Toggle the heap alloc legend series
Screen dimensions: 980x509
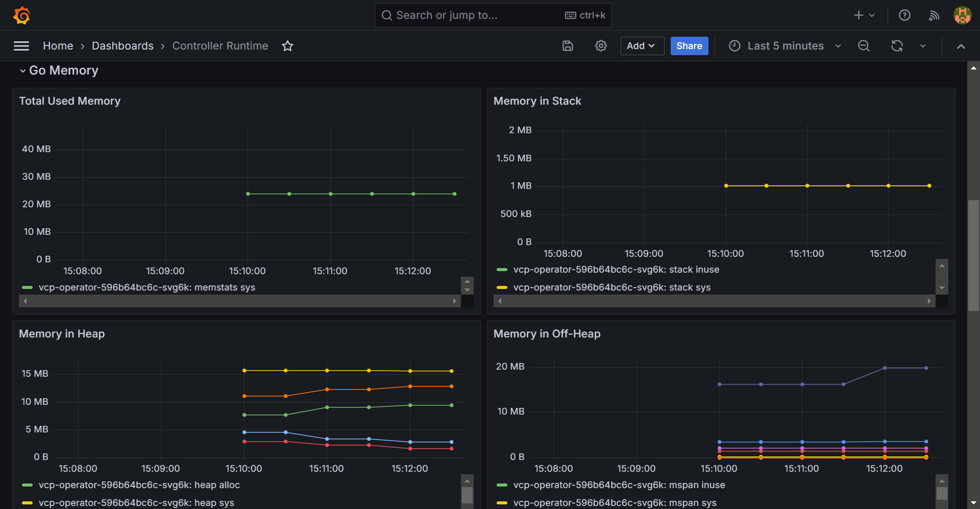click(139, 485)
